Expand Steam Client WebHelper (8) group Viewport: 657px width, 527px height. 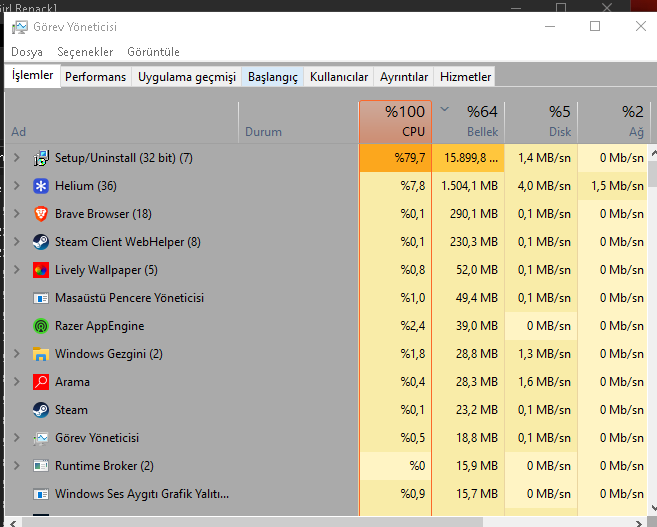point(17,242)
